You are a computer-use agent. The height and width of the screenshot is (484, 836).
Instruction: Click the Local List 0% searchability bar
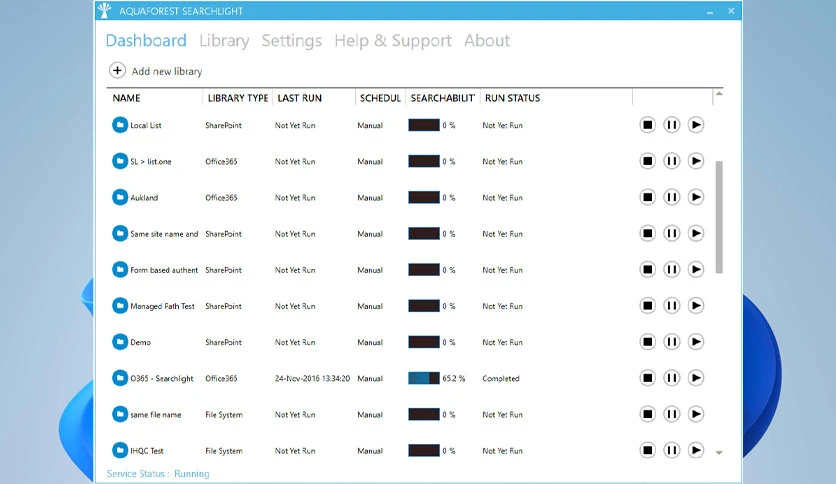coord(424,125)
